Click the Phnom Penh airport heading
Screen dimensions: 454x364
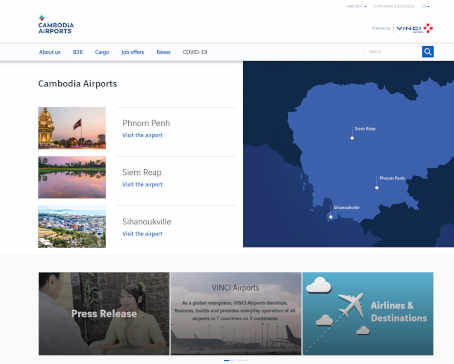pos(146,123)
